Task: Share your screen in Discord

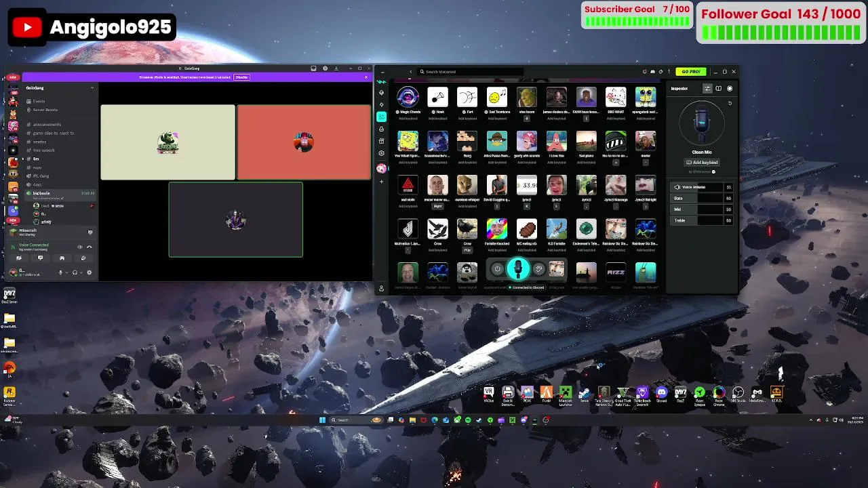Action: [40, 258]
